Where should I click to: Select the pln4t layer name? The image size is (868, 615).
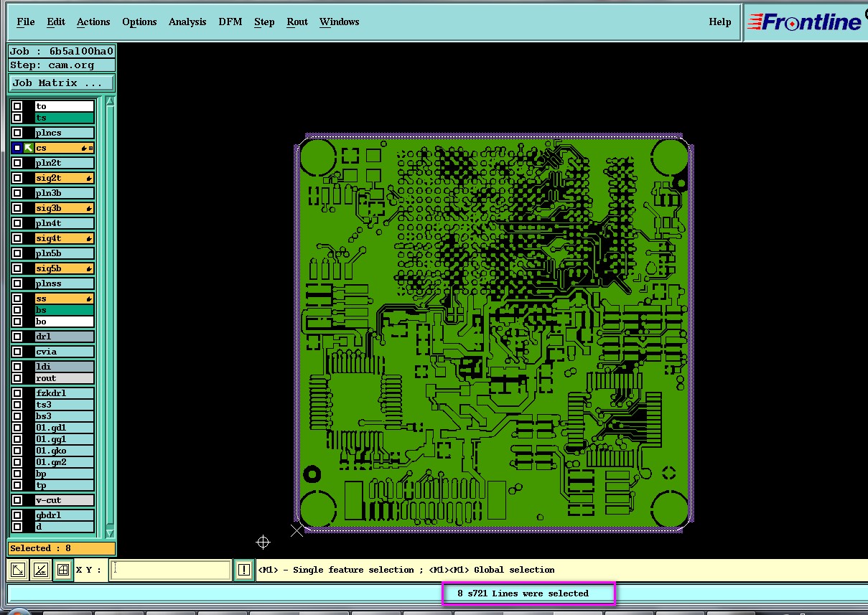(x=65, y=223)
